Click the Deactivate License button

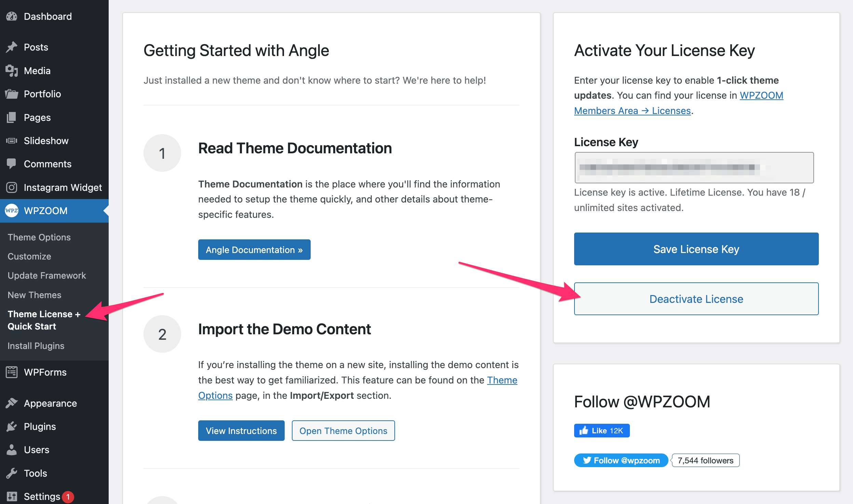[x=696, y=299]
